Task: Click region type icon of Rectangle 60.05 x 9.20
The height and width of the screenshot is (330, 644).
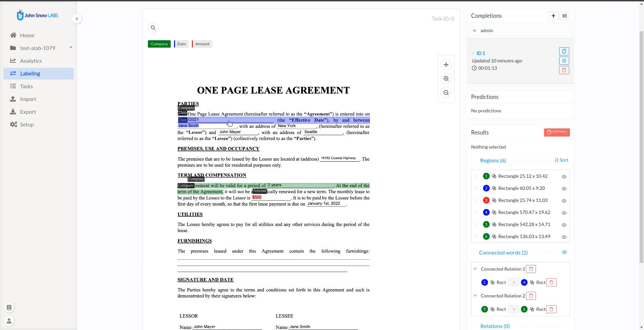Action: click(494, 188)
